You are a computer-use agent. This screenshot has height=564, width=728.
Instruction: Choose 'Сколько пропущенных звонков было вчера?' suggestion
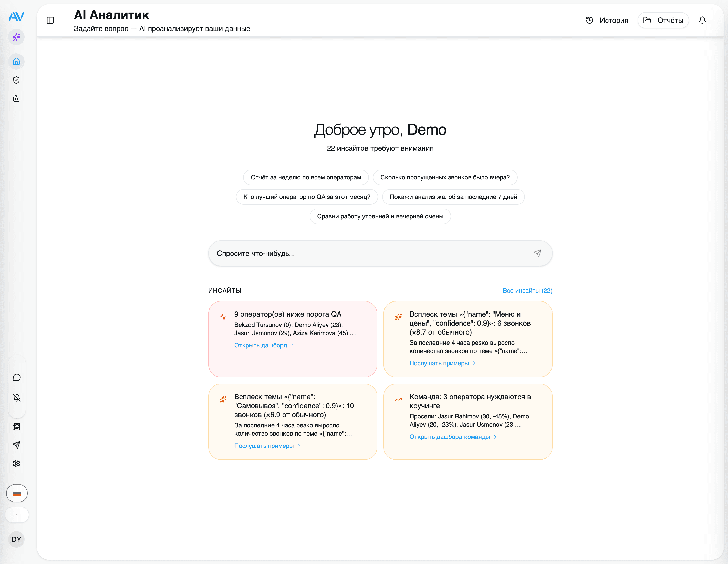pyautogui.click(x=445, y=177)
